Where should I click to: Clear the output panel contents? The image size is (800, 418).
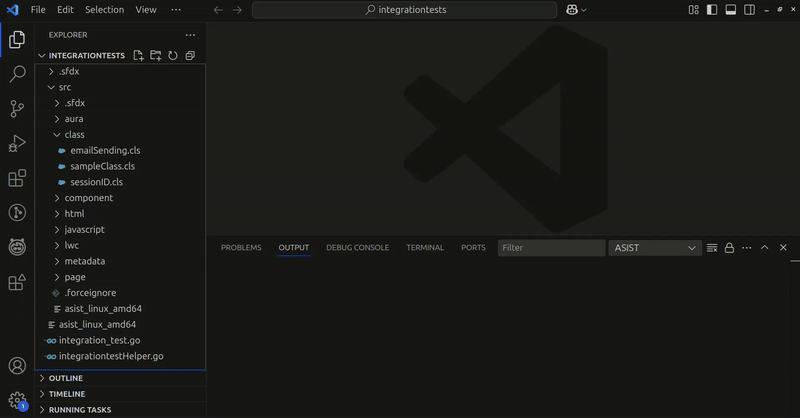click(x=712, y=248)
